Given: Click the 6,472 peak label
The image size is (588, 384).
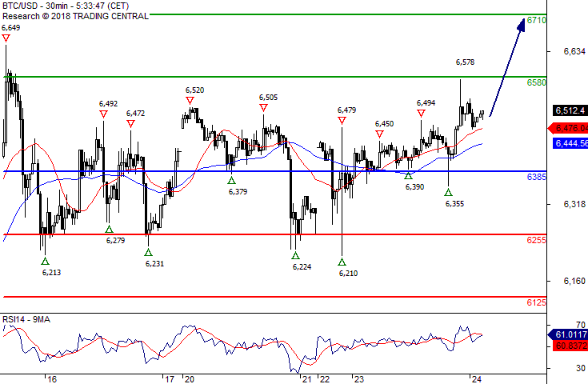Looking at the screenshot, I should tap(135, 114).
